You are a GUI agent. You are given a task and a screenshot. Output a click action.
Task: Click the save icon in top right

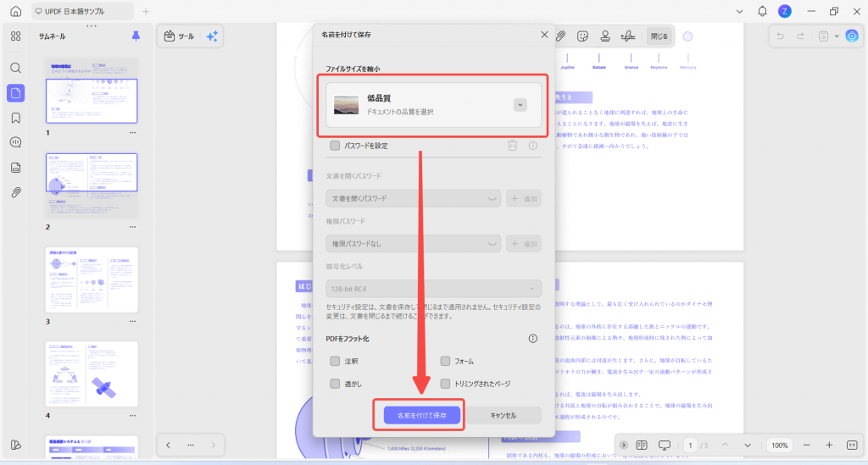pyautogui.click(x=823, y=36)
